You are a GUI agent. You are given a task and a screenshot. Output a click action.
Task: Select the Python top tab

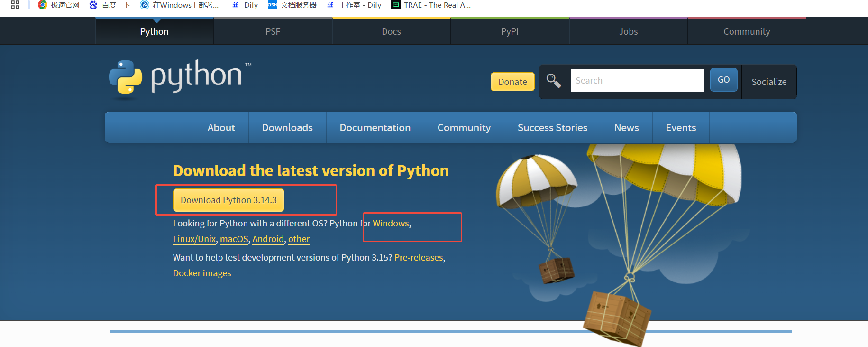(x=155, y=31)
